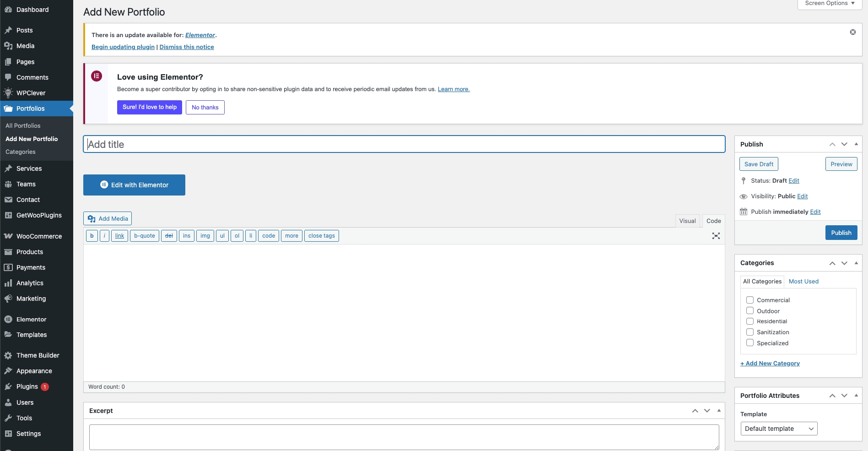
Task: Open WooCommerce from the sidebar
Action: (x=39, y=236)
